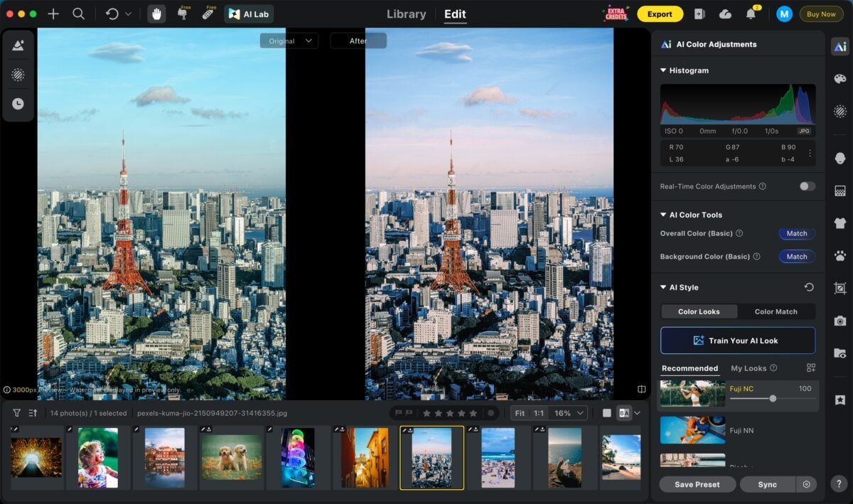Open the portrait face retouch icon
This screenshot has height=504, width=853.
click(x=840, y=159)
